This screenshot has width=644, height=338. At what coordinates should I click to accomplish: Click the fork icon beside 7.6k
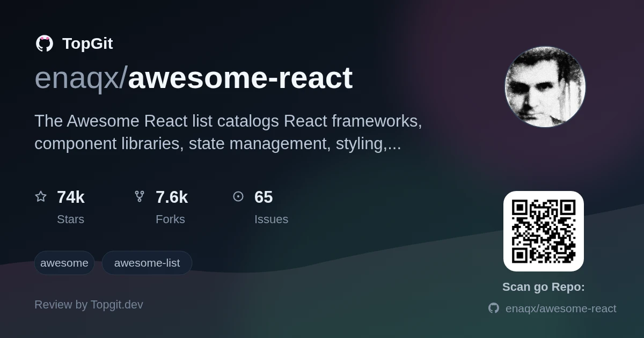[140, 196]
